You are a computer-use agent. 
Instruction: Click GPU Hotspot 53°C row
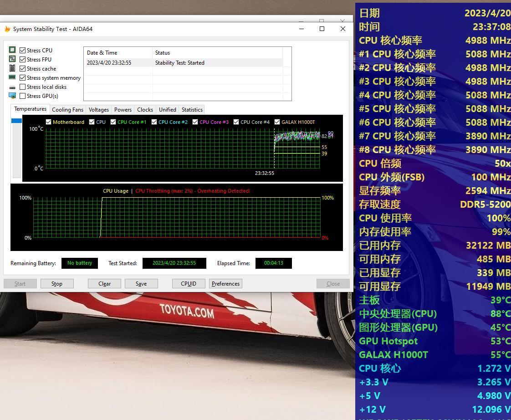[x=434, y=341]
